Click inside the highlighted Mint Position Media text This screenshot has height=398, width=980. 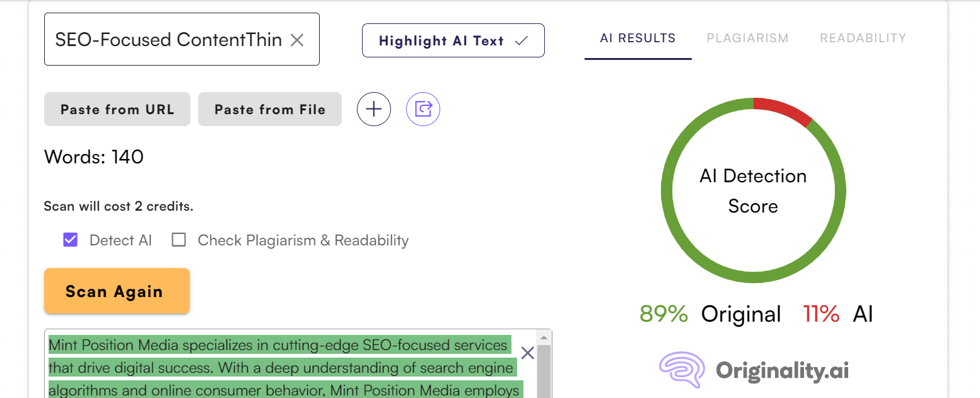pyautogui.click(x=277, y=368)
